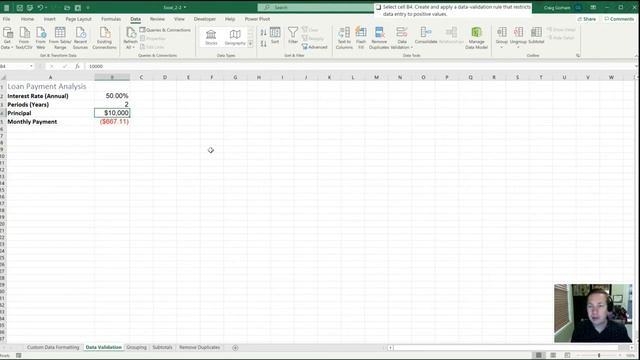
Task: Collapse the ribbon
Action: 636,56
